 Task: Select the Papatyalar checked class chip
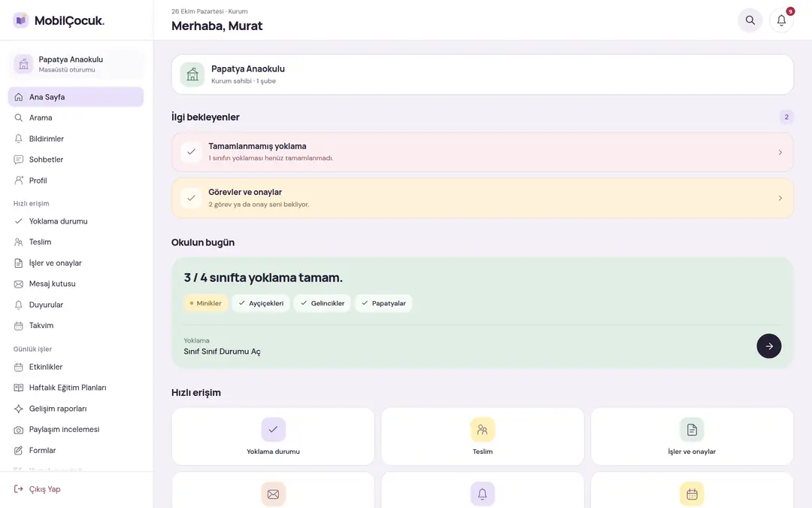383,303
